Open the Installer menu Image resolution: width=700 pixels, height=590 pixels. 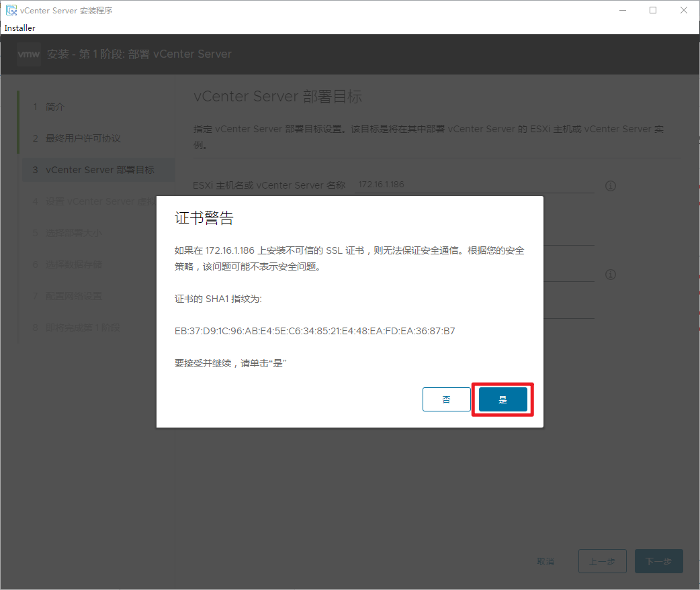coord(19,28)
